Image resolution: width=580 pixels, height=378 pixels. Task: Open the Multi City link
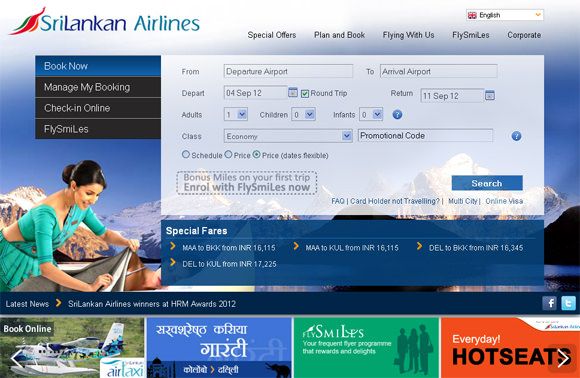point(462,201)
